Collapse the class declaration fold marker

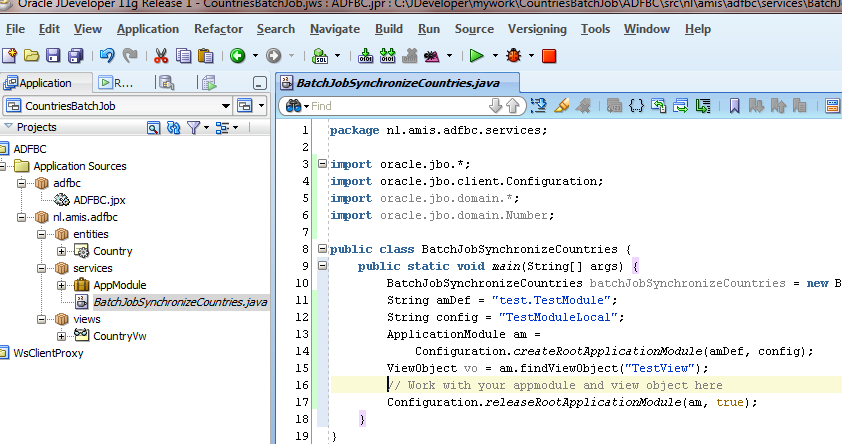pyautogui.click(x=322, y=249)
